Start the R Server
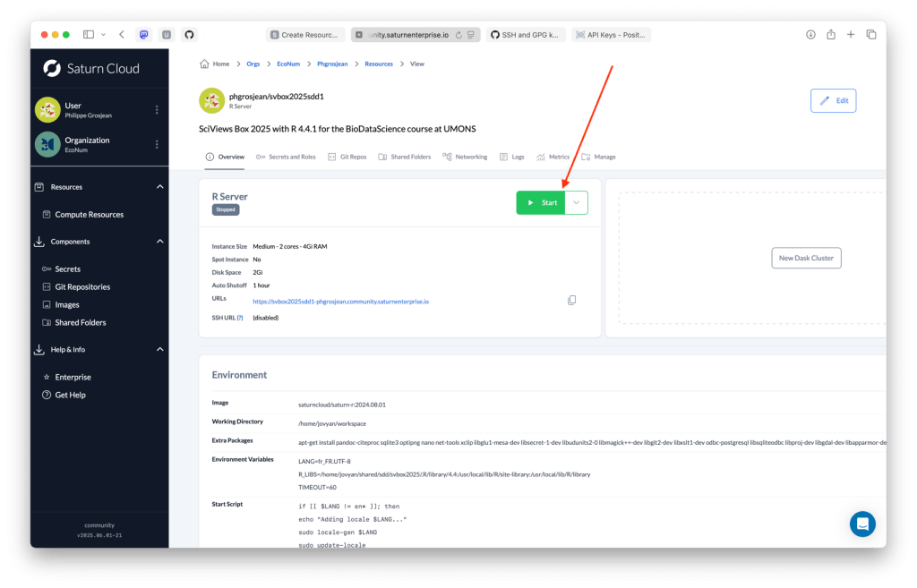This screenshot has height=588, width=917. pyautogui.click(x=541, y=203)
